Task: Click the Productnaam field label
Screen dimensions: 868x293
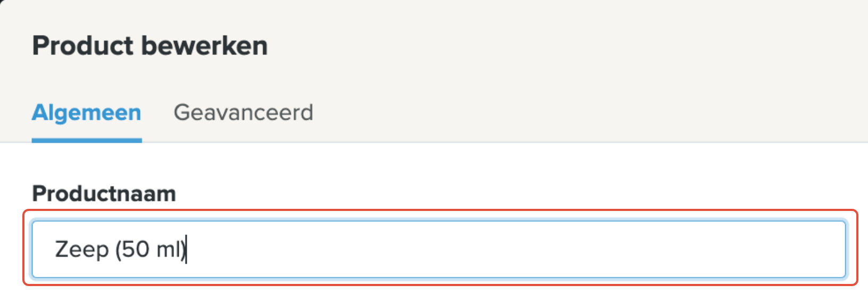Action: pyautogui.click(x=104, y=194)
